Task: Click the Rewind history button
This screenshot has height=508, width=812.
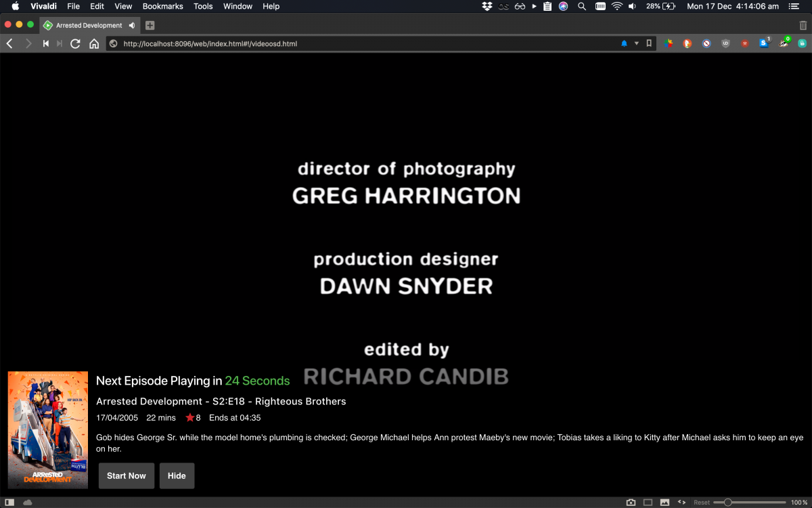Action: [46, 43]
